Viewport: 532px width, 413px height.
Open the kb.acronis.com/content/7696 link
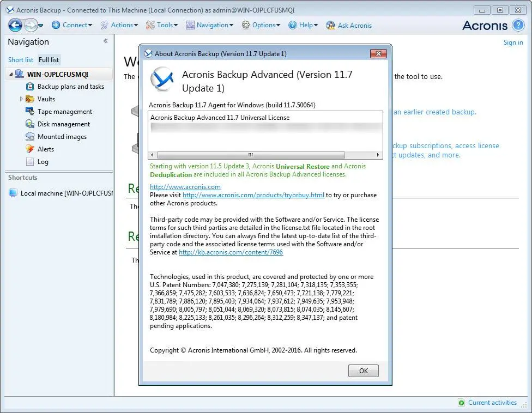point(231,252)
